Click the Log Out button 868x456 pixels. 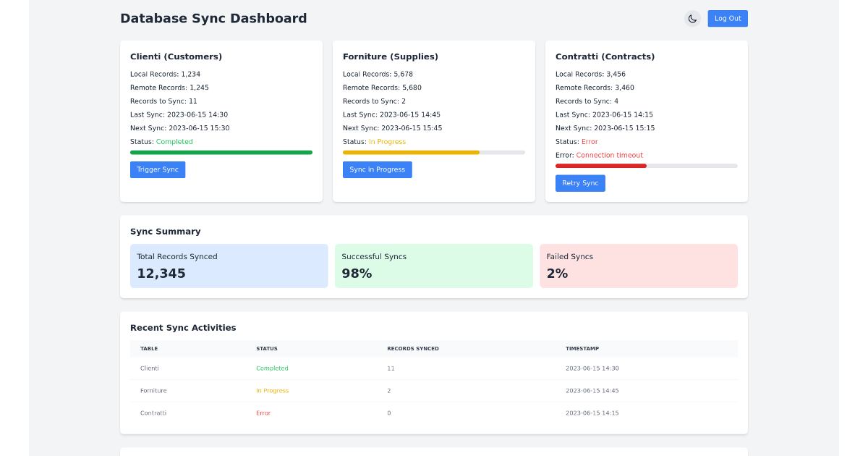[727, 18]
